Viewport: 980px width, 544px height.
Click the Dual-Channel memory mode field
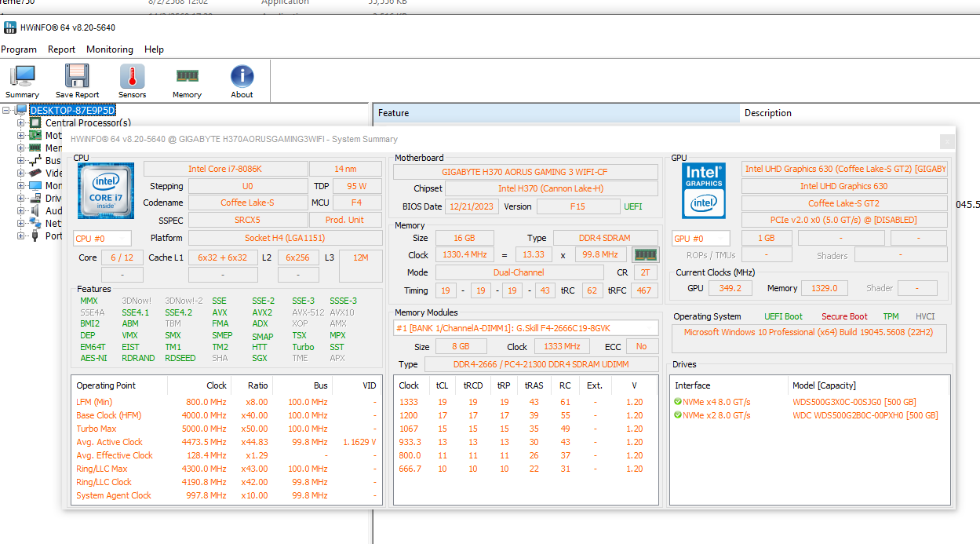point(519,272)
